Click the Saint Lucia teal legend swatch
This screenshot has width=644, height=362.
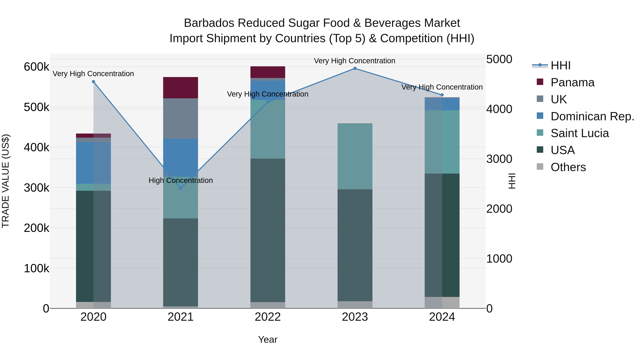540,133
